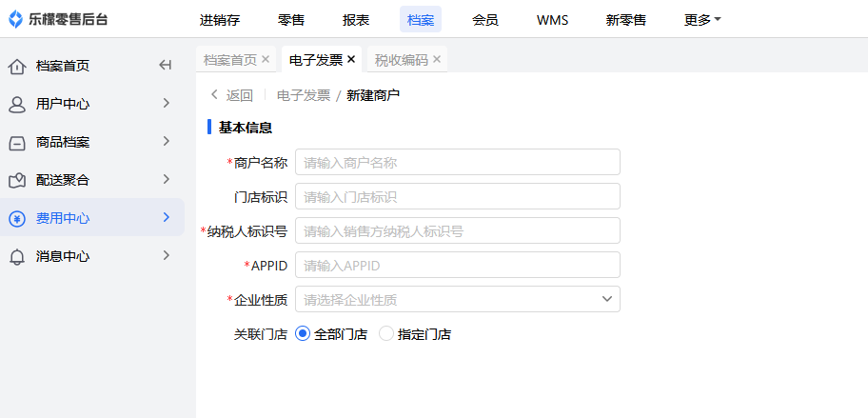Select the 全部门店 radio button

click(x=303, y=334)
